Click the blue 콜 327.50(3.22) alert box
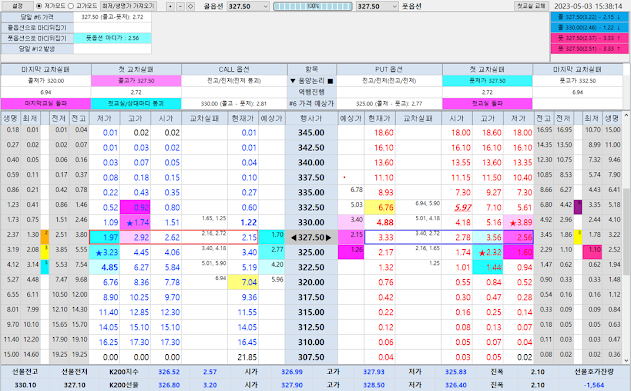This screenshot has width=631, height=391. [x=589, y=17]
